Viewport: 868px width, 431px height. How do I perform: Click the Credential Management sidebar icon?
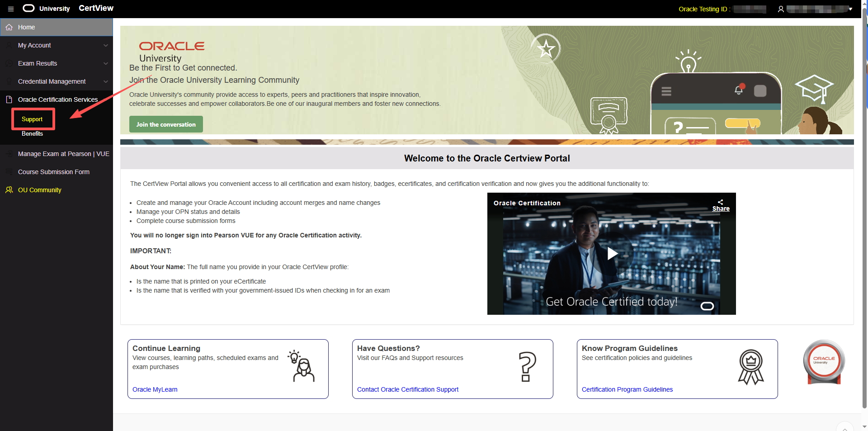pos(9,81)
